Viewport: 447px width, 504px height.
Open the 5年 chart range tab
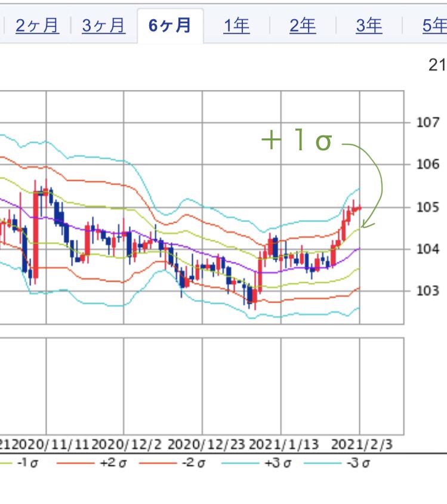point(435,26)
